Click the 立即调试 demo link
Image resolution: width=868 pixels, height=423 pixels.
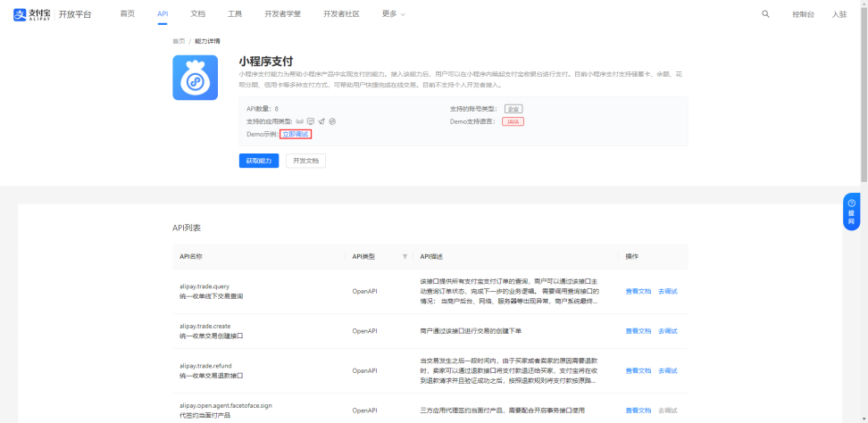296,135
